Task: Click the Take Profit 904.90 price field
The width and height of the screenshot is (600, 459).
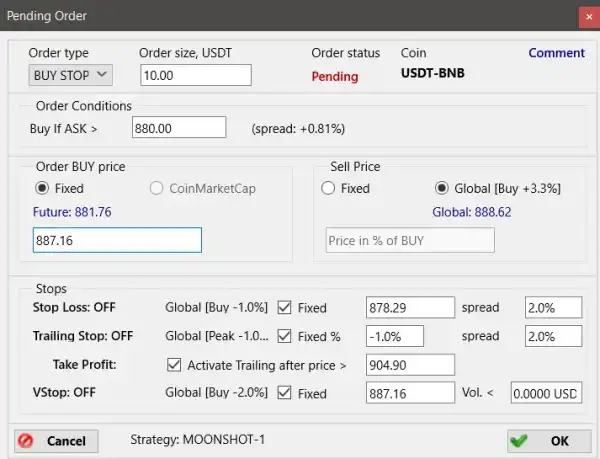Action: pos(410,365)
